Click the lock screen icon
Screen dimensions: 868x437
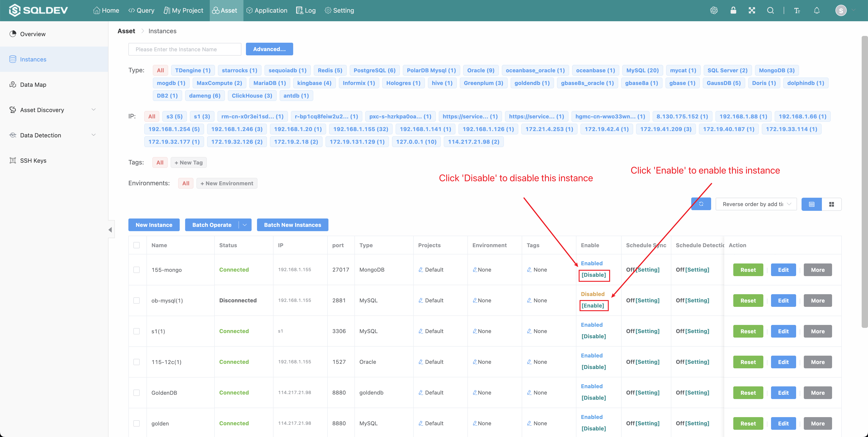(733, 10)
